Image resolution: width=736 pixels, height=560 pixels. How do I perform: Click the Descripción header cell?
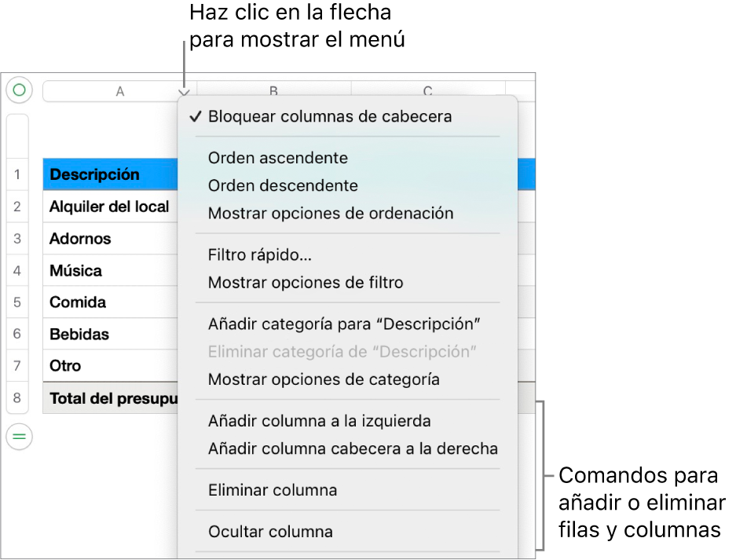click(x=110, y=174)
